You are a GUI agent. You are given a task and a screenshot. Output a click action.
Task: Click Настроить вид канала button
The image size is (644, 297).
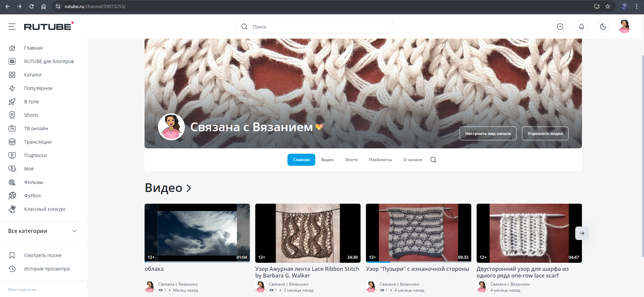coord(488,133)
